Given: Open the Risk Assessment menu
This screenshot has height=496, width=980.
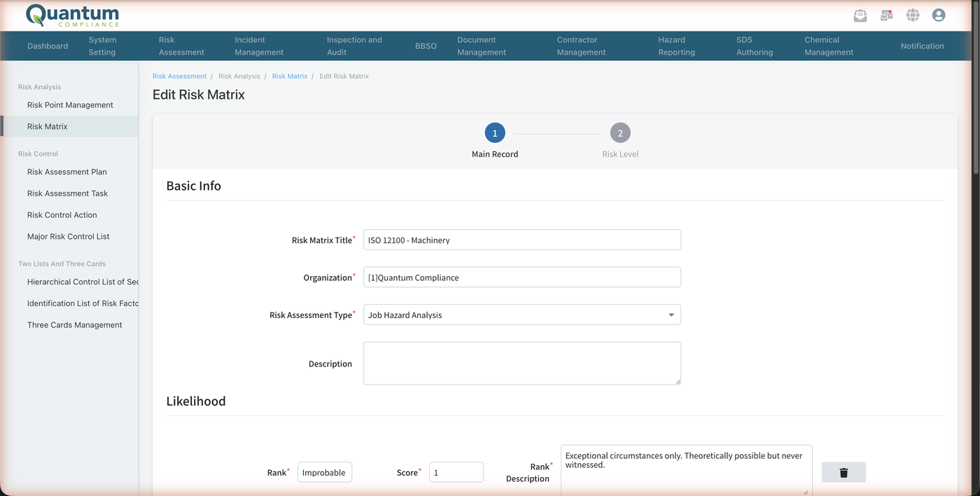Looking at the screenshot, I should tap(181, 46).
